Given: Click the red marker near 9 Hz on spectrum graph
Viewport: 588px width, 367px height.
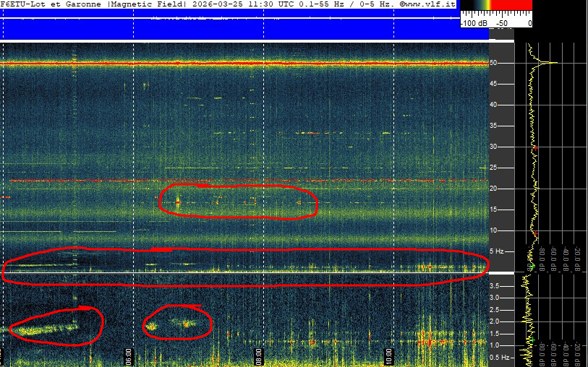Looking at the screenshot, I should coord(535,235).
